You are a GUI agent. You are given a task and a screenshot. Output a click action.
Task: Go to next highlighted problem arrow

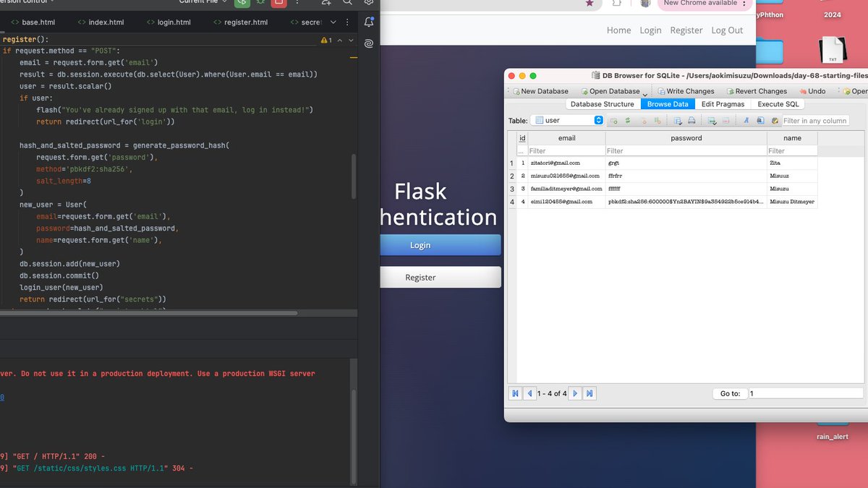point(351,40)
